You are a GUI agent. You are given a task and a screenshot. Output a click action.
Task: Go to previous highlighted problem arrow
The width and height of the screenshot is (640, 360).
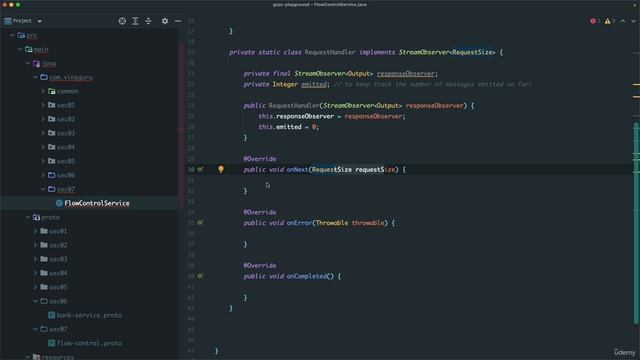(623, 21)
